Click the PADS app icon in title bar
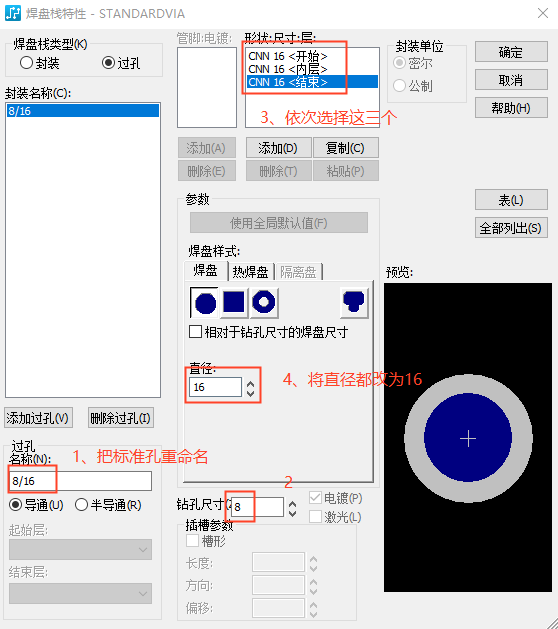Image resolution: width=558 pixels, height=629 pixels. (x=13, y=13)
